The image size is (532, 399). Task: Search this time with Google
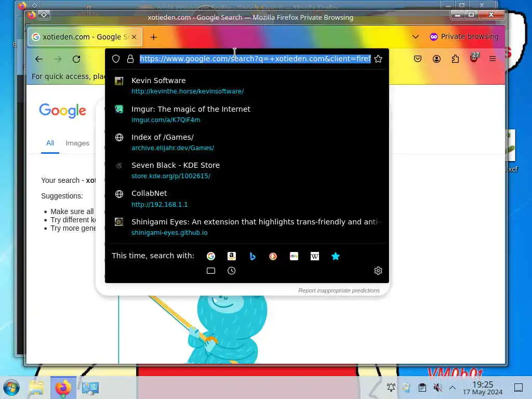pyautogui.click(x=211, y=256)
